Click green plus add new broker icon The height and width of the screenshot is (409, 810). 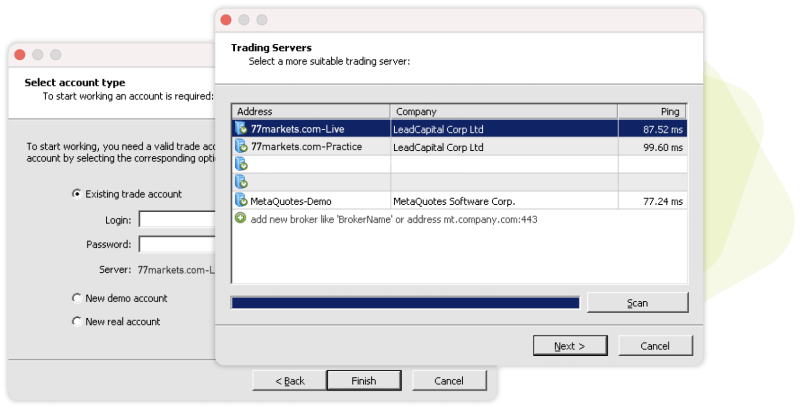point(240,218)
